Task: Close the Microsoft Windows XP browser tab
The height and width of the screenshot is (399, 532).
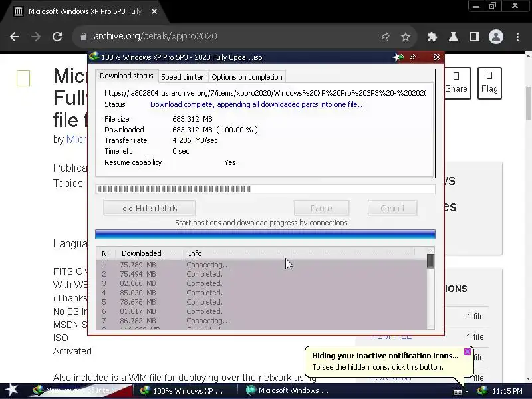Action: [154, 11]
